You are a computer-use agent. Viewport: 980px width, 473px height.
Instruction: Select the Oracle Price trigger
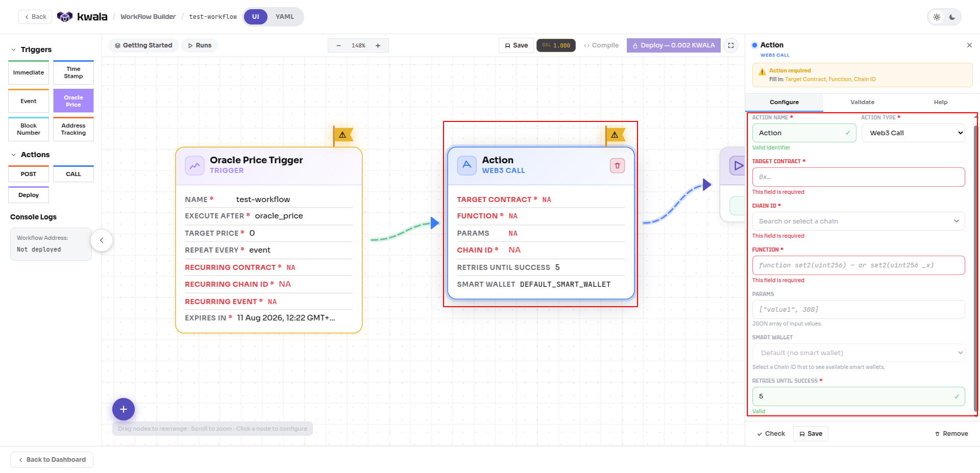click(73, 101)
